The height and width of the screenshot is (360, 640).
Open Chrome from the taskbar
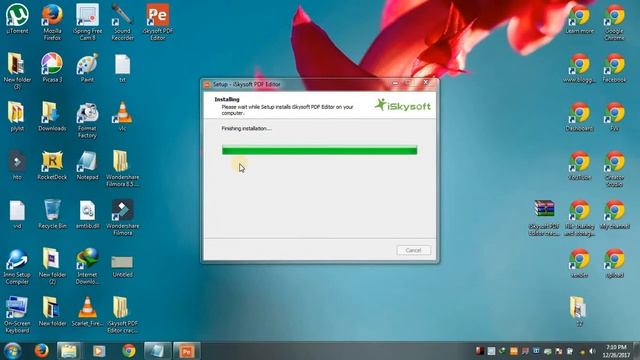click(129, 351)
